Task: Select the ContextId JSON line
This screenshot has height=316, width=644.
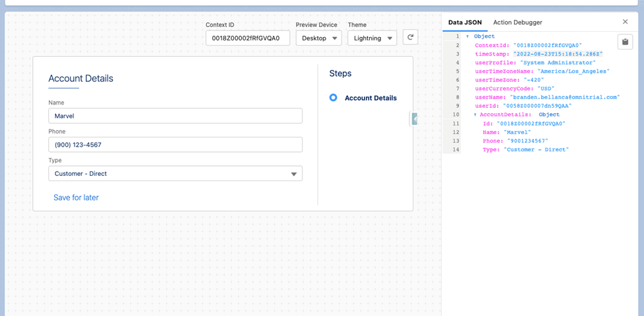Action: coord(528,45)
